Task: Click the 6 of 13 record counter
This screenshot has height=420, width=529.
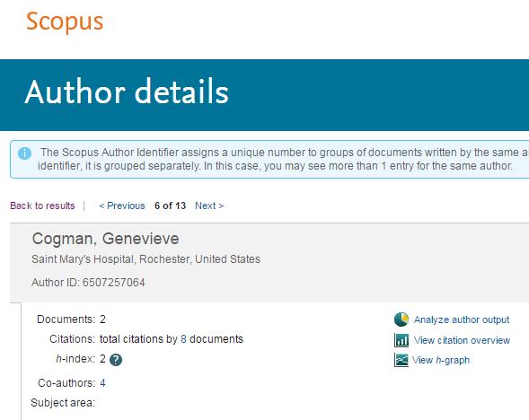Action: click(x=170, y=206)
